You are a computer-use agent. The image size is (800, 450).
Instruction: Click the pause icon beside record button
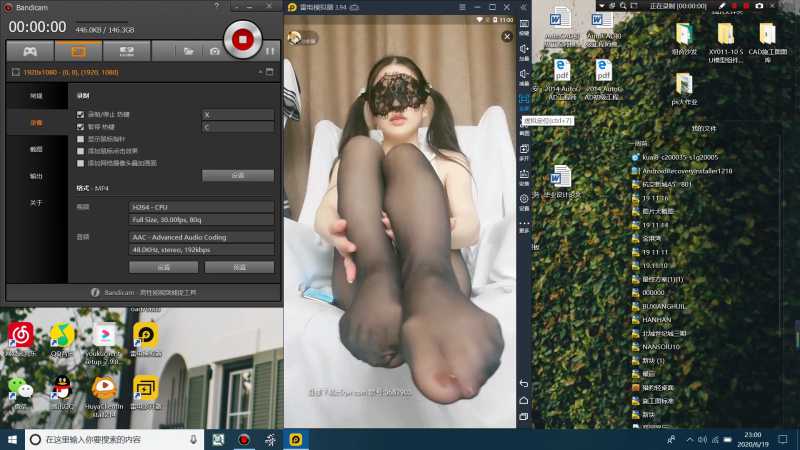tap(268, 50)
